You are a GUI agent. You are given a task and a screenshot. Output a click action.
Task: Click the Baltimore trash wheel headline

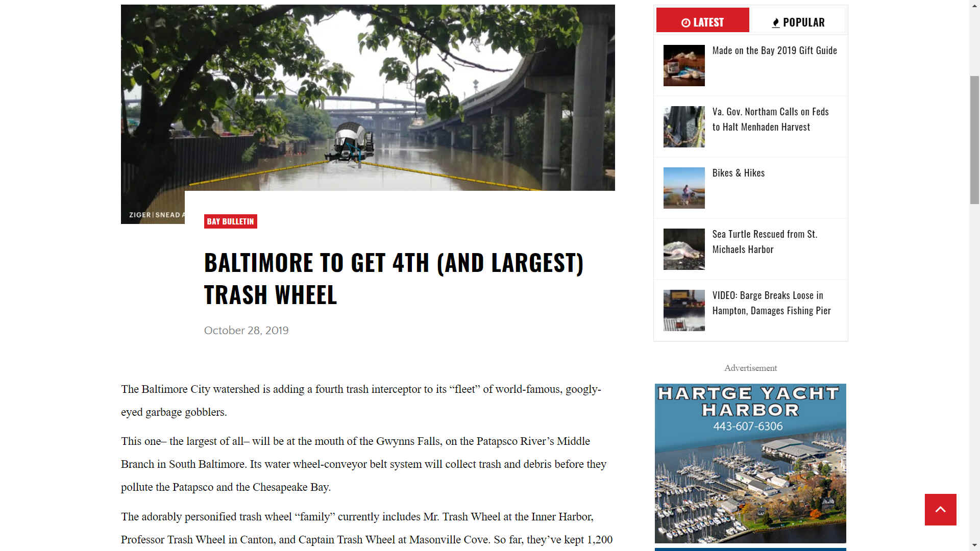(x=394, y=279)
